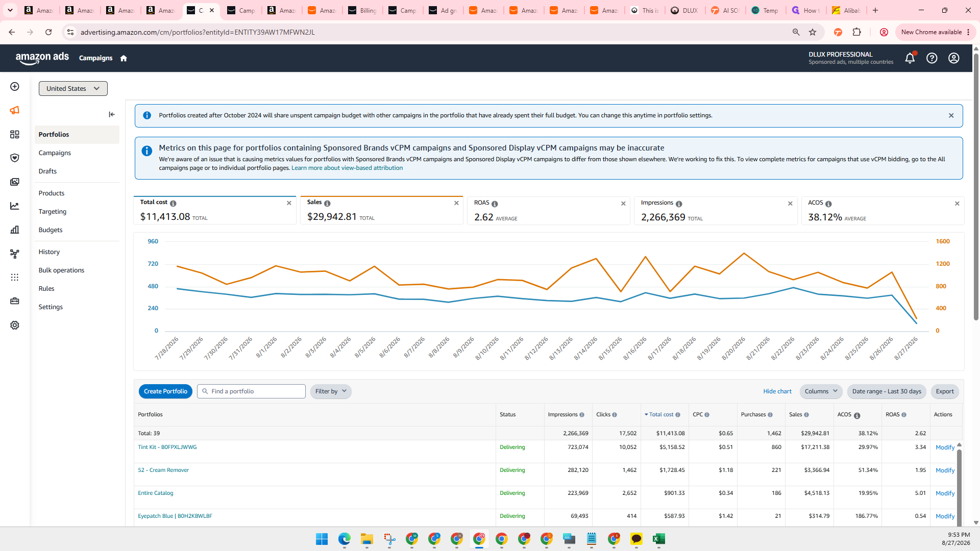
Task: Open the settings gear icon in left rail
Action: tap(15, 325)
